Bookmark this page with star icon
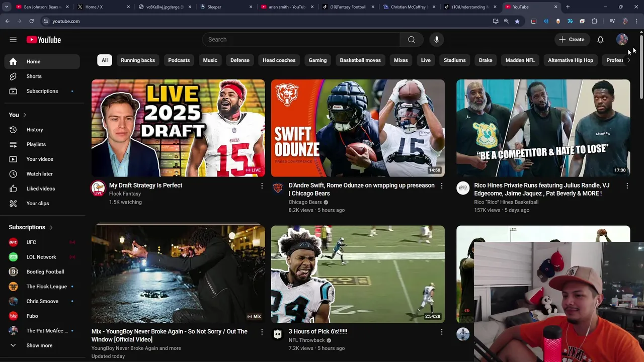This screenshot has height=362, width=644. coord(517,21)
